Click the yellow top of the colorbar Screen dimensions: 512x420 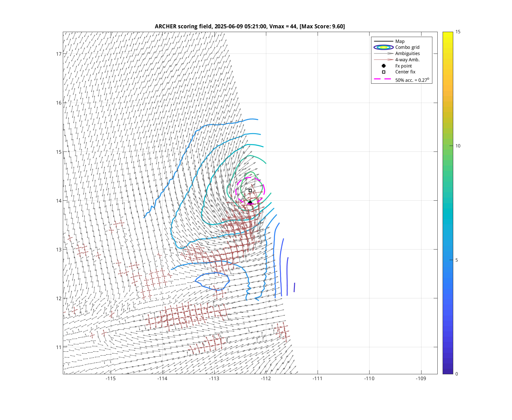pos(448,34)
